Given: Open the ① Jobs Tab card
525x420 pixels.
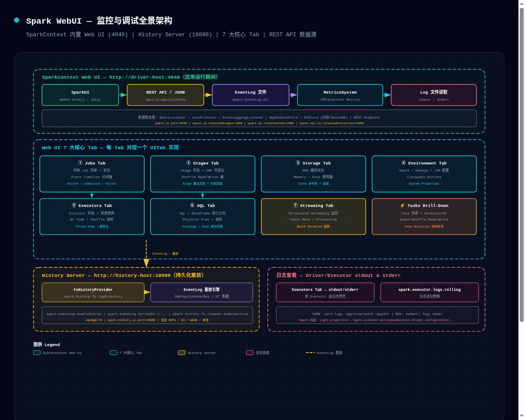Looking at the screenshot, I should pos(92,174).
